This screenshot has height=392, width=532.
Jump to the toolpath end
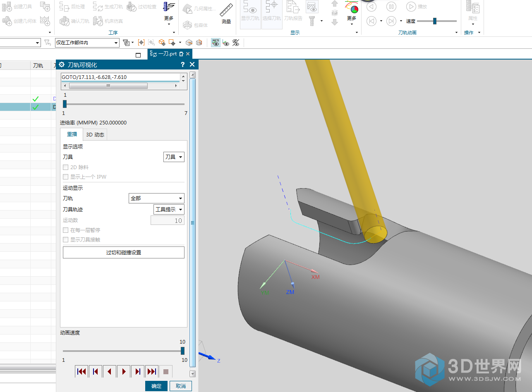click(152, 372)
